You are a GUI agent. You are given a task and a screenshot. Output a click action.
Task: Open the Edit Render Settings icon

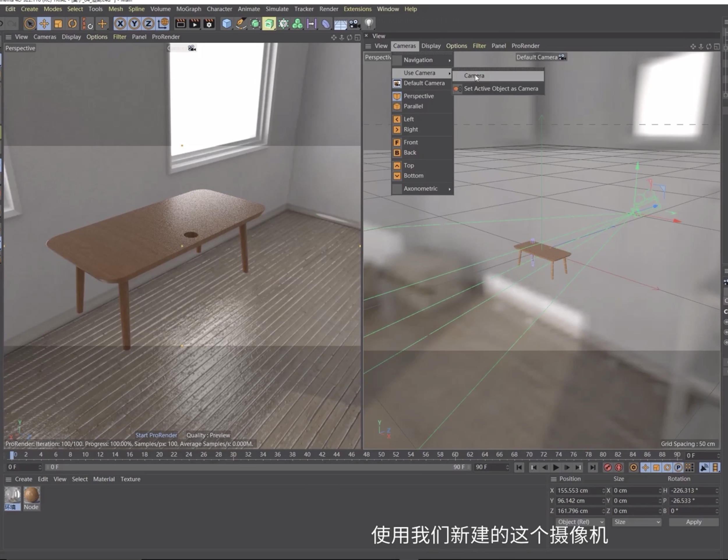[x=209, y=24]
